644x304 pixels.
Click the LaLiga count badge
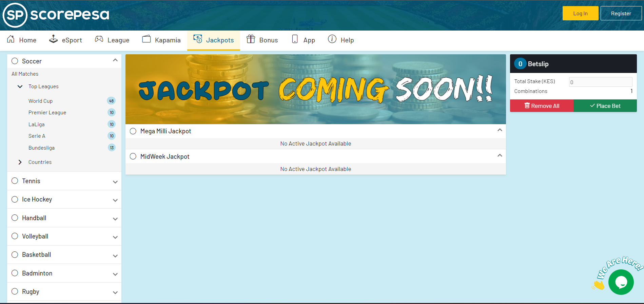coord(112,124)
